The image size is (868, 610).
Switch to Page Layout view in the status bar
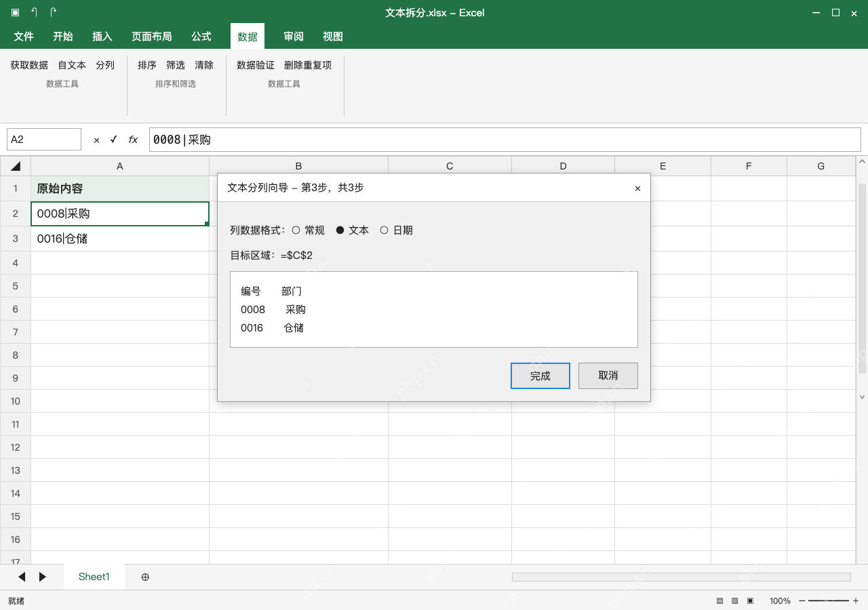pos(735,601)
